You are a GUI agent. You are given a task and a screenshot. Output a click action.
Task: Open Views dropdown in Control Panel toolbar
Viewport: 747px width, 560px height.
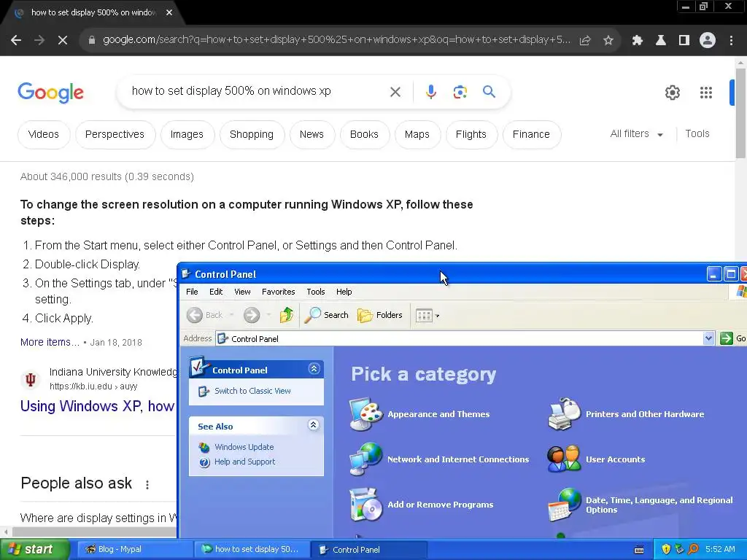click(427, 315)
